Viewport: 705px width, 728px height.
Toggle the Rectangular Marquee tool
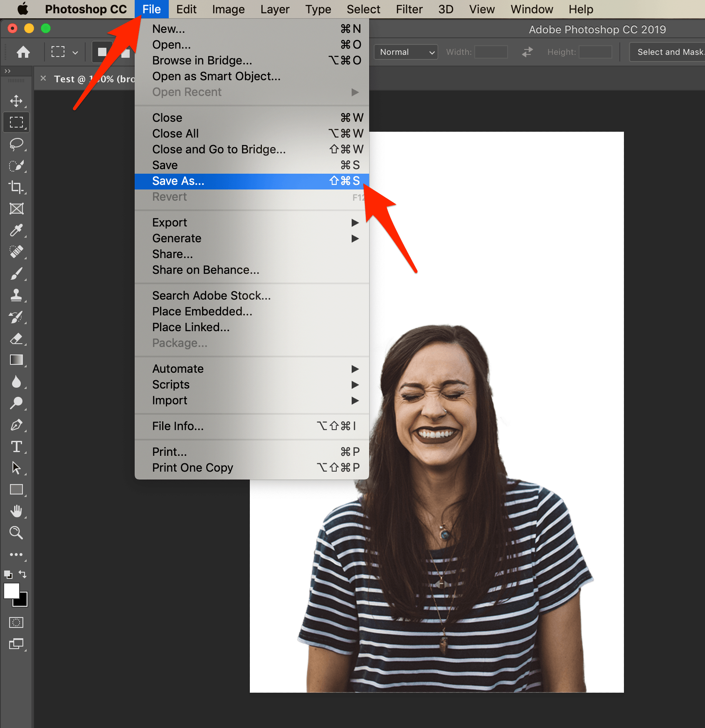pos(17,122)
